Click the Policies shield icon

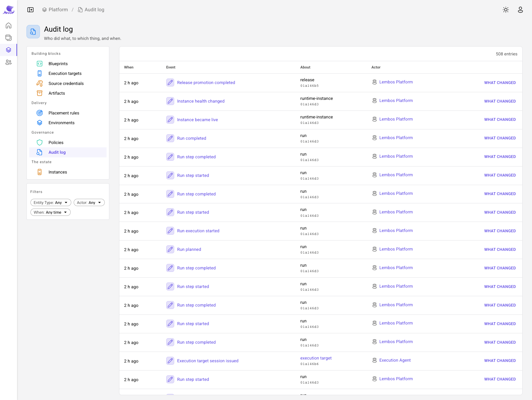click(x=40, y=142)
